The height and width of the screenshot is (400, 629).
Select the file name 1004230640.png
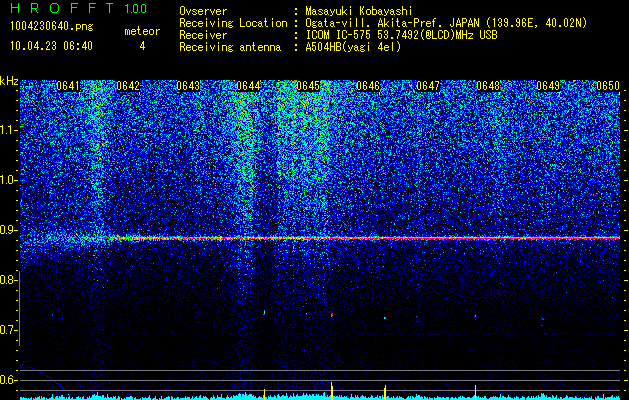pos(52,27)
